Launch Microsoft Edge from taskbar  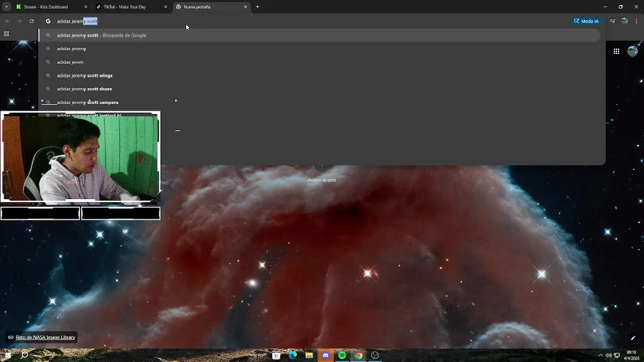coord(293,355)
